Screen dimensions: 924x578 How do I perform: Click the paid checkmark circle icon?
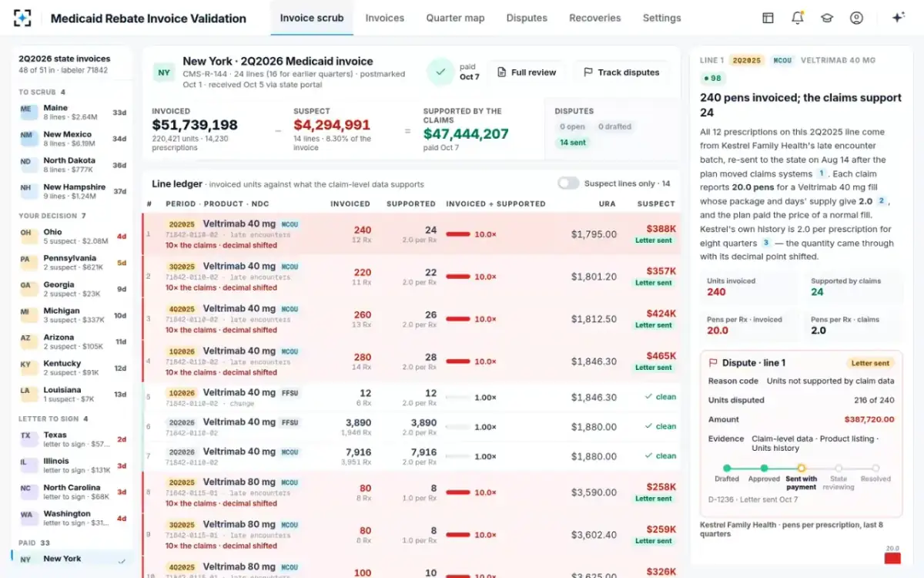click(440, 72)
